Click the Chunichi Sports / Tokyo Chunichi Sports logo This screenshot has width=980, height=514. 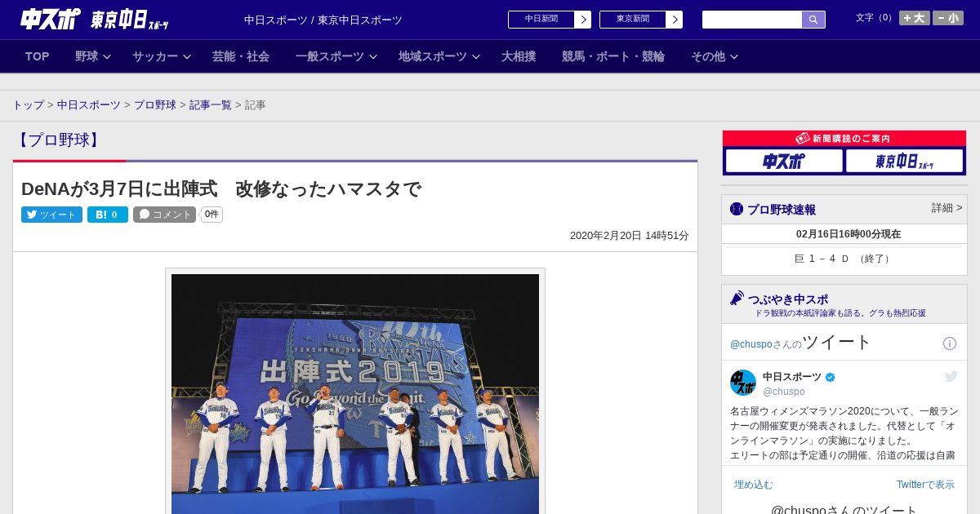(94, 19)
